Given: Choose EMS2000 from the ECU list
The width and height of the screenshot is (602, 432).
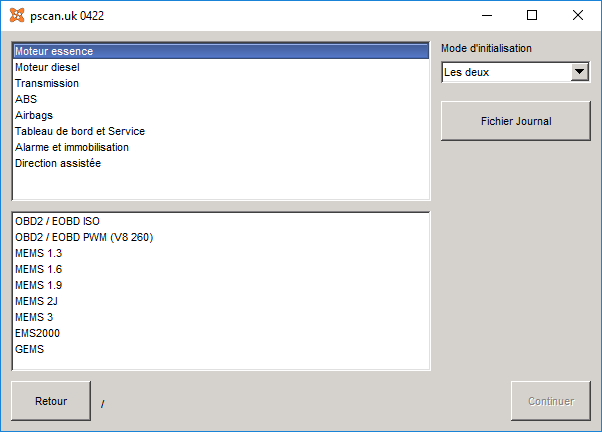Looking at the screenshot, I should (221, 333).
